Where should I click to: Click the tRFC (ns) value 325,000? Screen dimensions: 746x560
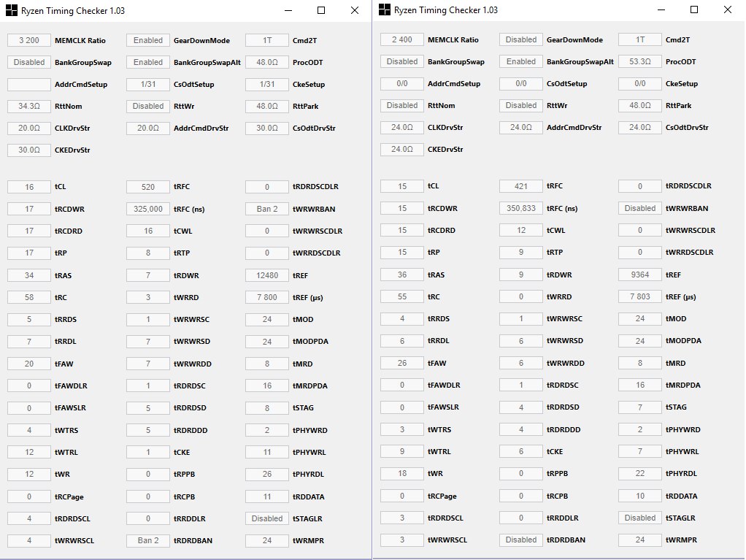148,209
